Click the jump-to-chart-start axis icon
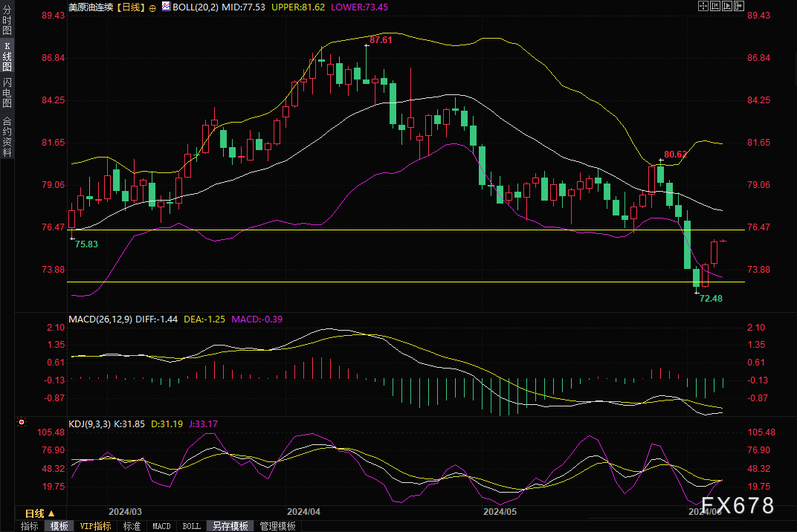The width and height of the screenshot is (797, 532). [715, 6]
